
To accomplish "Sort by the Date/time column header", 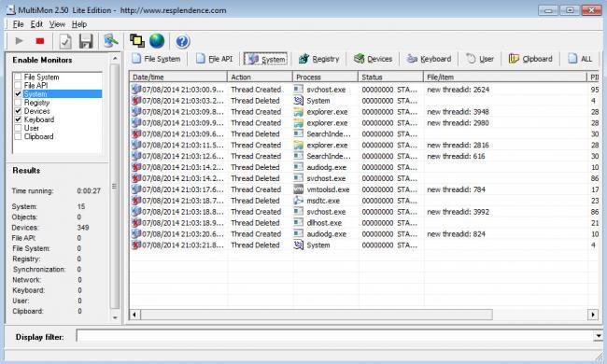I will [x=178, y=77].
